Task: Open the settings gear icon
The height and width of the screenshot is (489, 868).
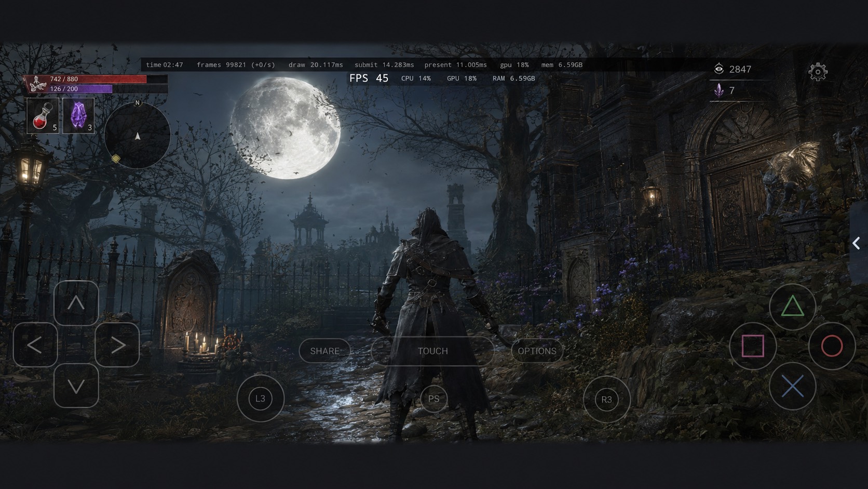Action: point(818,72)
